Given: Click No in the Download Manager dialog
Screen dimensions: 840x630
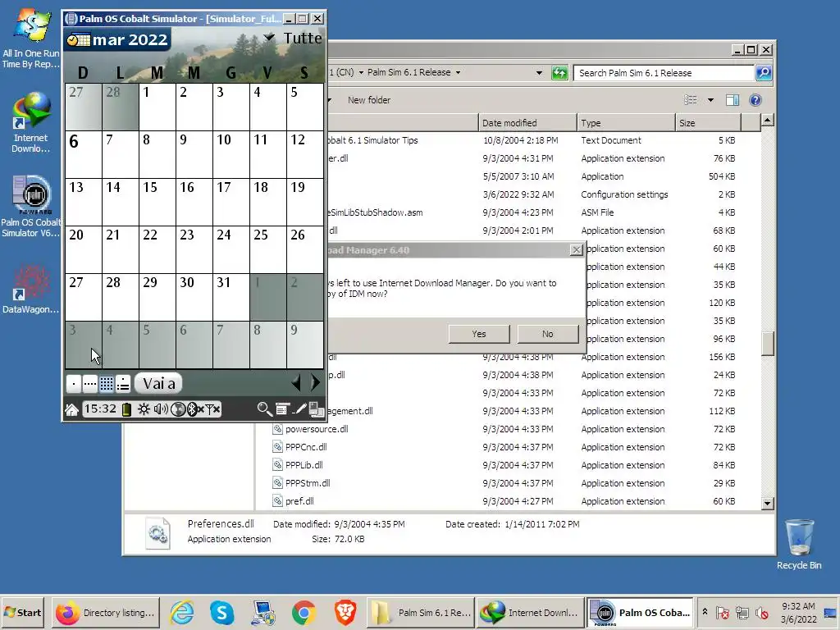Looking at the screenshot, I should (x=547, y=334).
